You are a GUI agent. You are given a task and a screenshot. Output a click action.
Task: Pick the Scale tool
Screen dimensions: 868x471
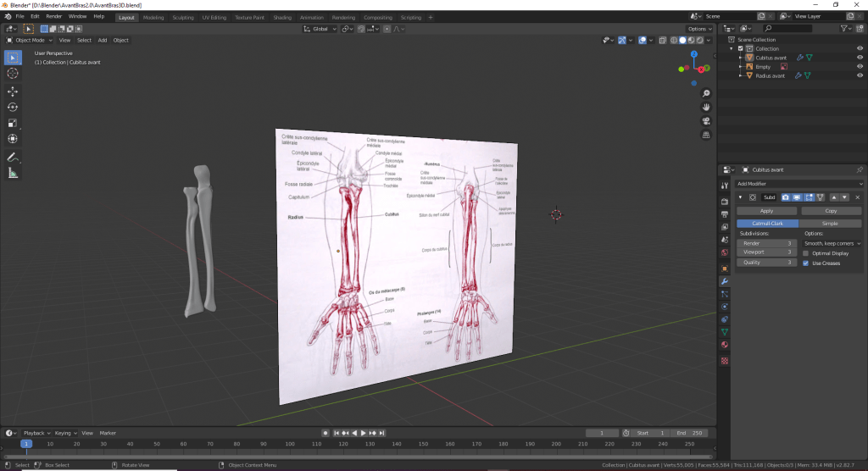click(13, 123)
